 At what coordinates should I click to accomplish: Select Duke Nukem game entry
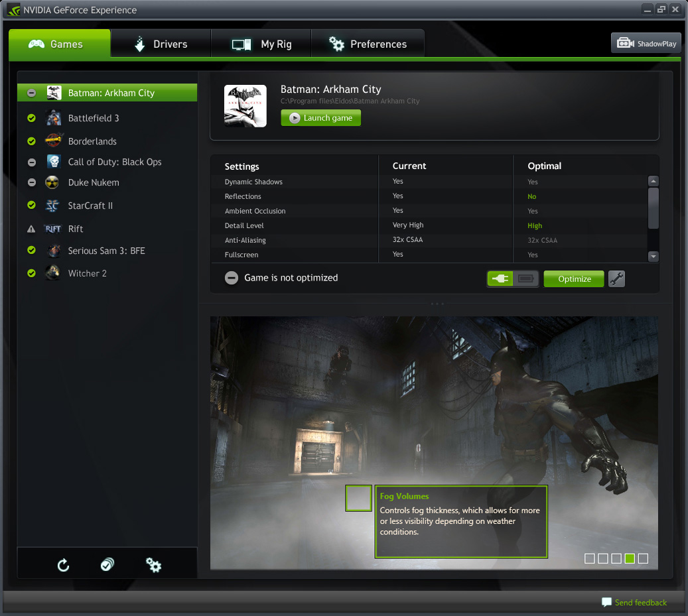coord(107,182)
